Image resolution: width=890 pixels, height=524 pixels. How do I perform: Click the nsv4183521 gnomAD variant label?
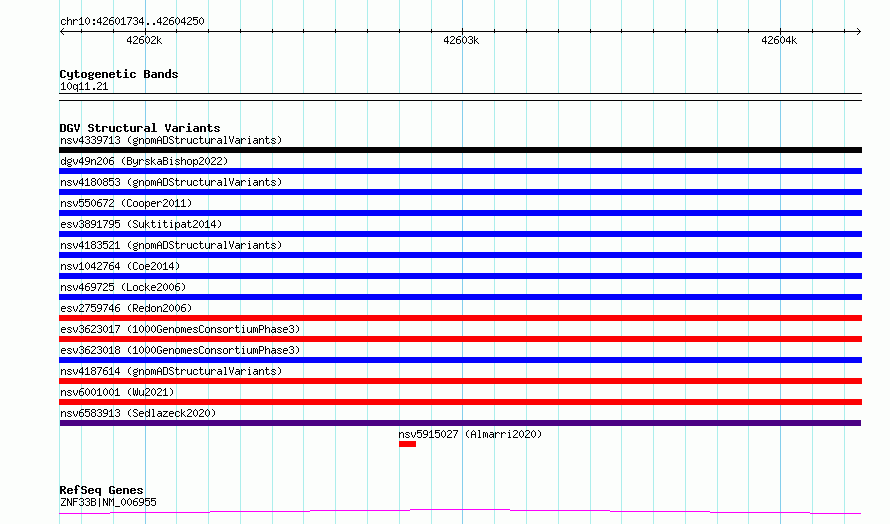pyautogui.click(x=171, y=245)
